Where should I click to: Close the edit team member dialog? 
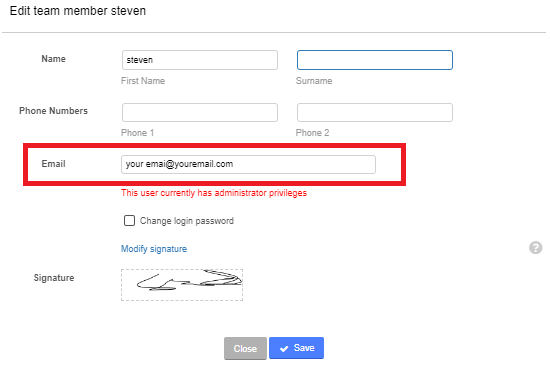pyautogui.click(x=245, y=348)
